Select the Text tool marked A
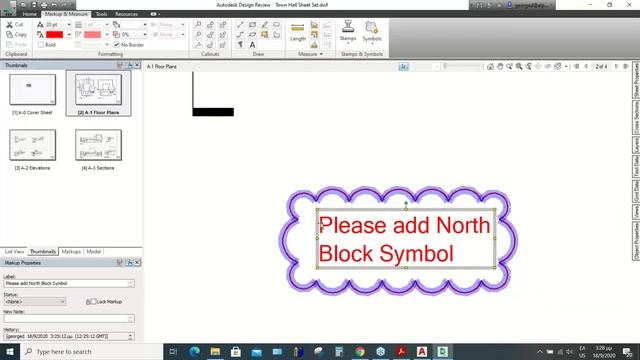Viewport: 640px width, 360px height. point(252,44)
